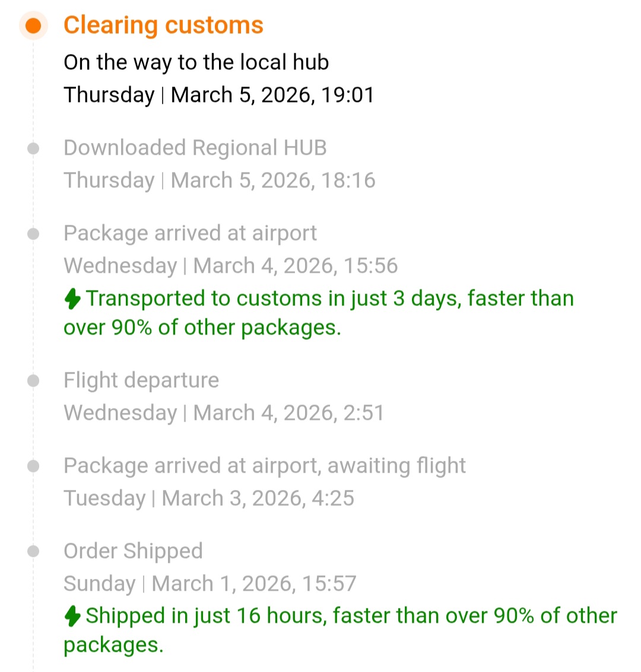
Task: Click the On the way to the local hub text
Action: point(196,62)
